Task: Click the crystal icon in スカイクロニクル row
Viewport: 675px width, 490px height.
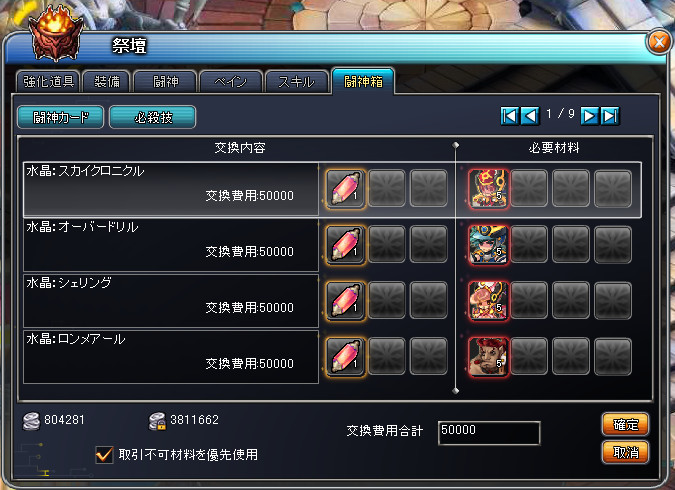Action: click(345, 189)
